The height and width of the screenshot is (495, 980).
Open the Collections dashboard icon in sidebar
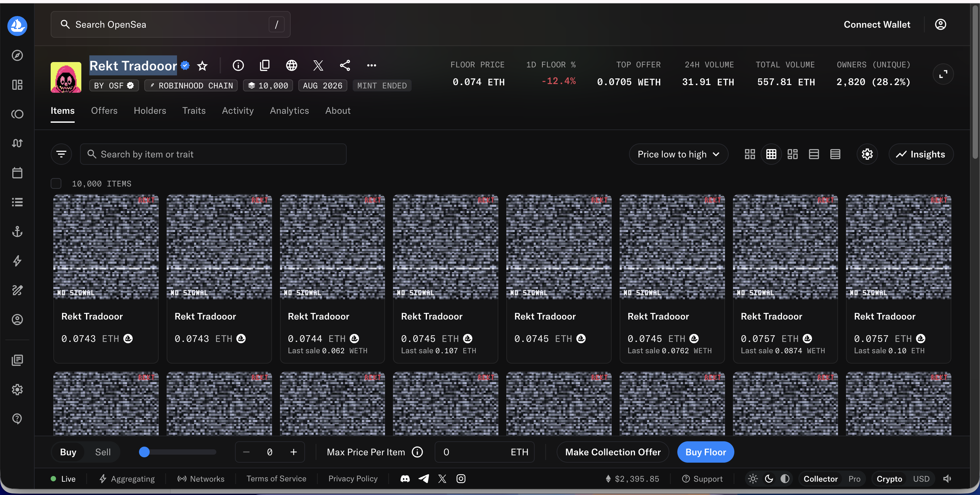17,84
